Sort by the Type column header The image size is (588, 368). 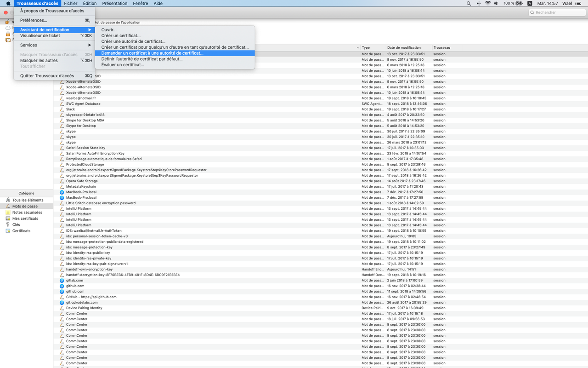pyautogui.click(x=372, y=48)
